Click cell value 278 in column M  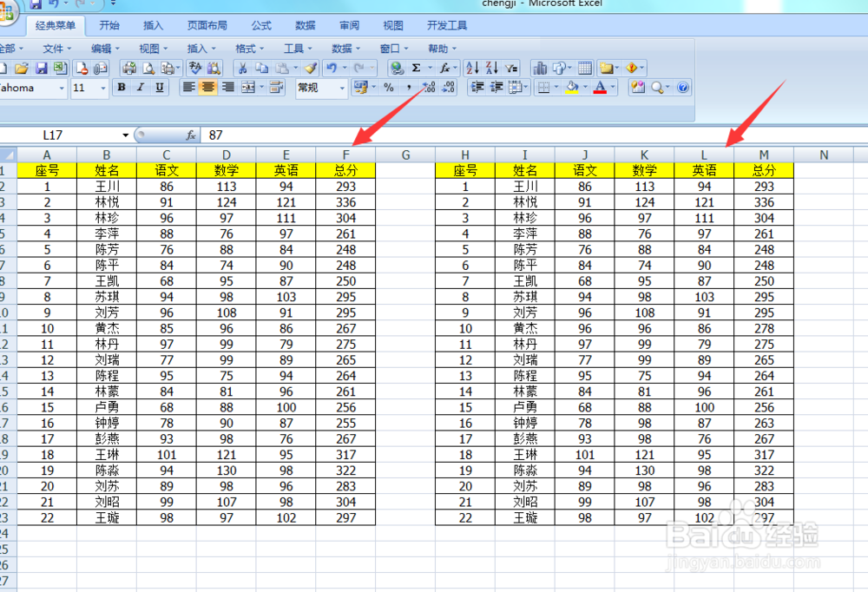(763, 329)
